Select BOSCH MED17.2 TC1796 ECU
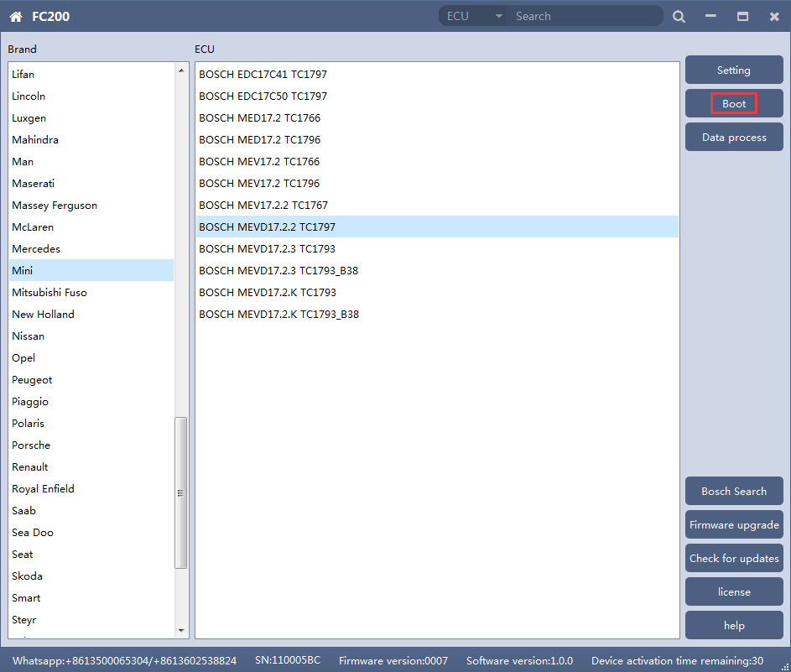Screen dimensions: 791x672 (x=437, y=140)
